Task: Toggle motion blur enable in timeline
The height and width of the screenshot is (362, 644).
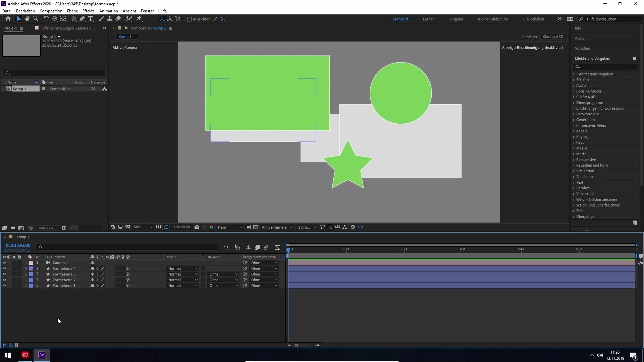Action: point(266,248)
